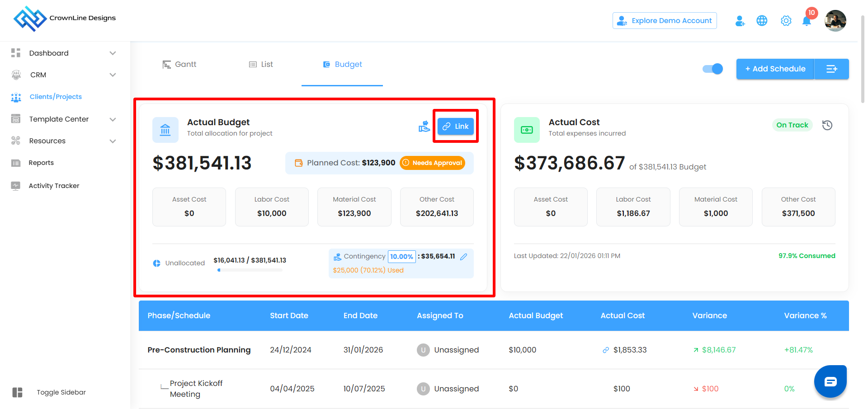Open the settings gear icon
The height and width of the screenshot is (409, 868).
[786, 21]
